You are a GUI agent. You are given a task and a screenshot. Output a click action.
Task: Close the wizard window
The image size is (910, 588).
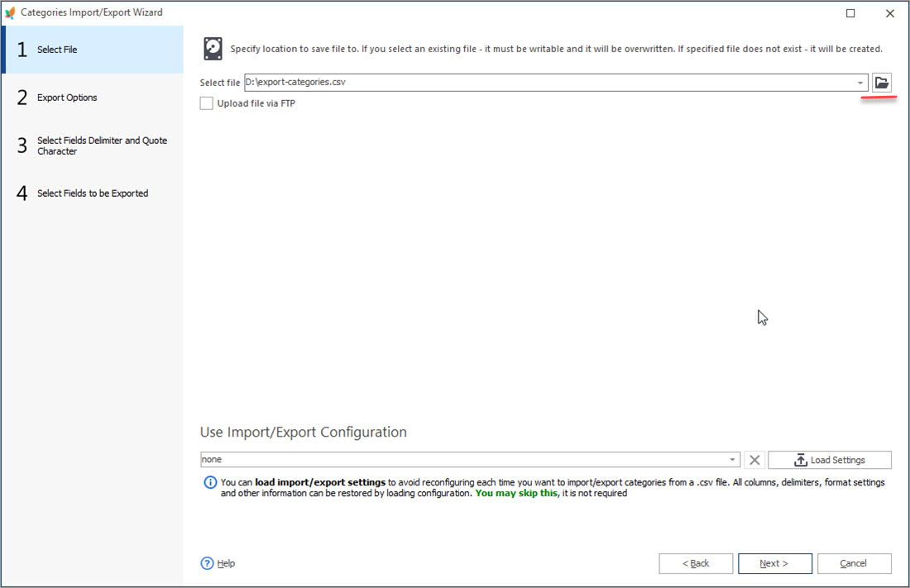(x=889, y=12)
